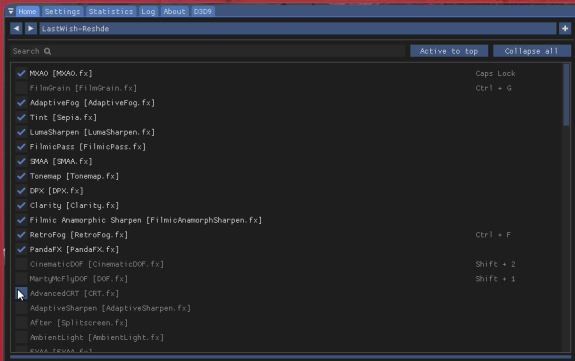Viewport: 575px width, 361px height.
Task: Uncheck the LumaSharpen effect
Action: 21,132
